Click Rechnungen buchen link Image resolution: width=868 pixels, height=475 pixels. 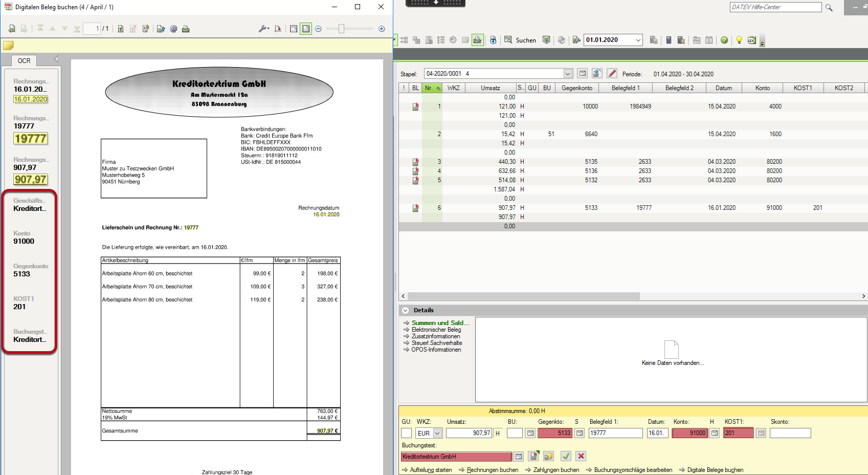coord(493,470)
